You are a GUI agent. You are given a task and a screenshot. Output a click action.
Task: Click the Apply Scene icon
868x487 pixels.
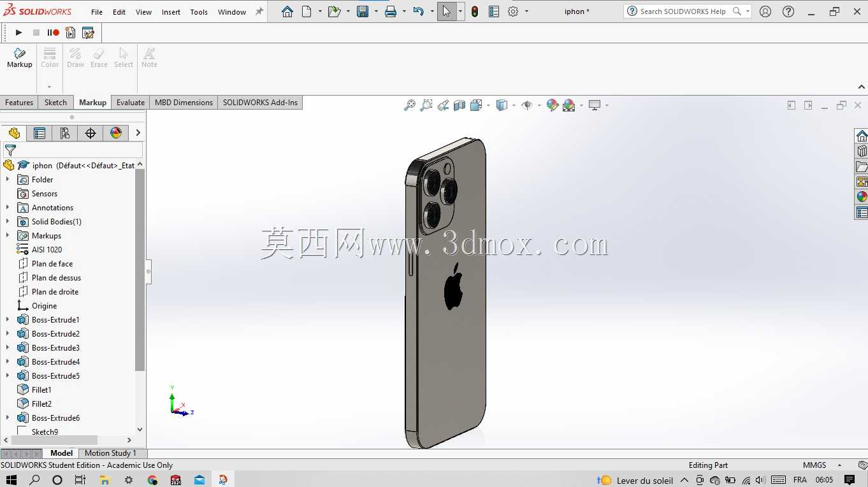pos(569,105)
